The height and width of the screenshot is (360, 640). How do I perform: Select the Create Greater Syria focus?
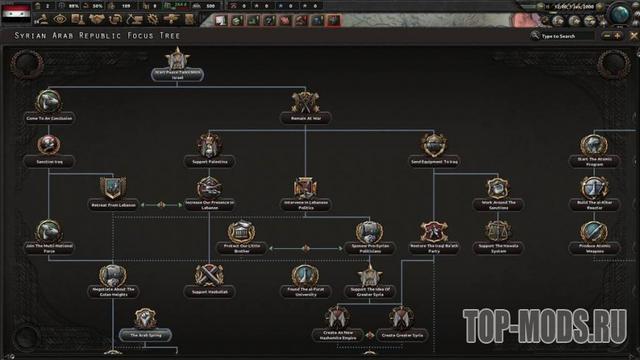[402, 325]
